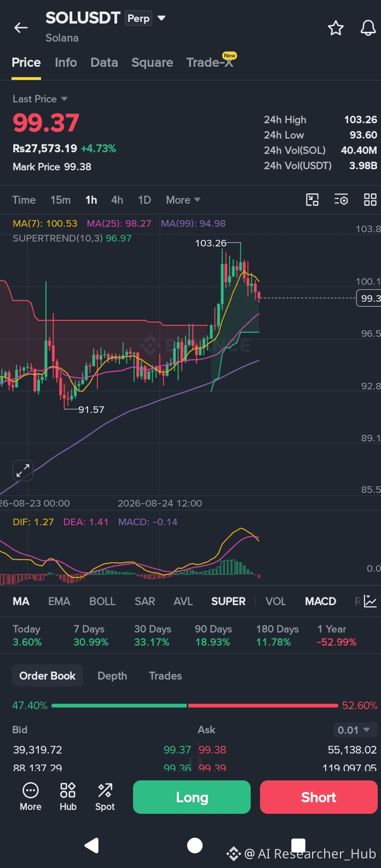The image size is (381, 868).
Task: Add SOLUSDT to favorites with star icon
Action: [x=336, y=28]
